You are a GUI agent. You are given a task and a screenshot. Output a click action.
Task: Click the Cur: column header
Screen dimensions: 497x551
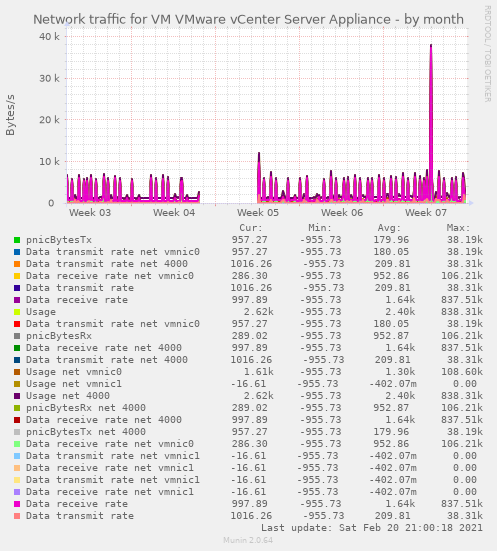[x=251, y=228]
